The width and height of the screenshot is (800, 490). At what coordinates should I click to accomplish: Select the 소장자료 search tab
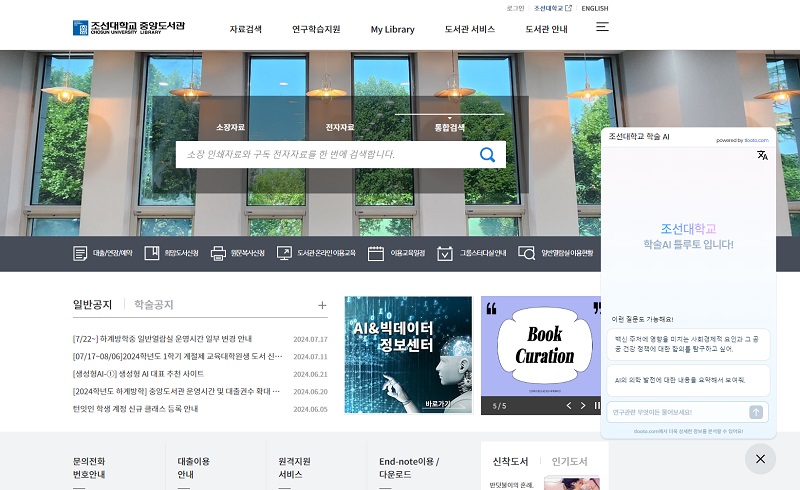[230, 127]
